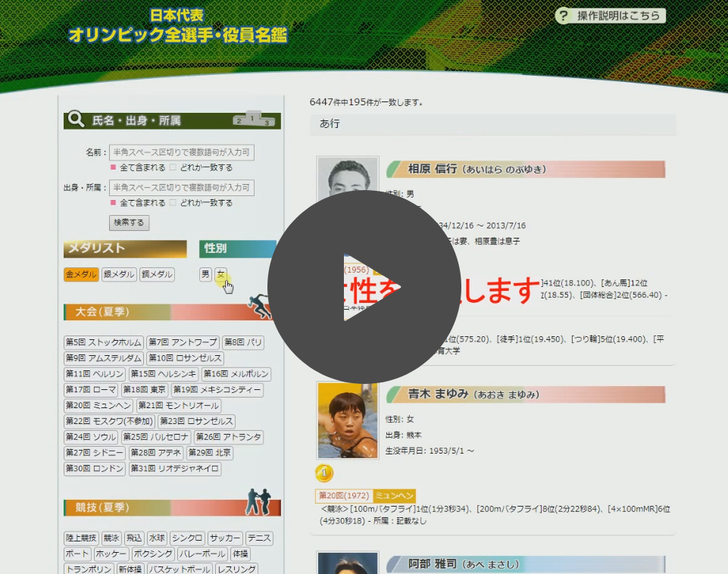This screenshot has width=728, height=574.
Task: Filter by 飛込 sport
Action: [134, 538]
